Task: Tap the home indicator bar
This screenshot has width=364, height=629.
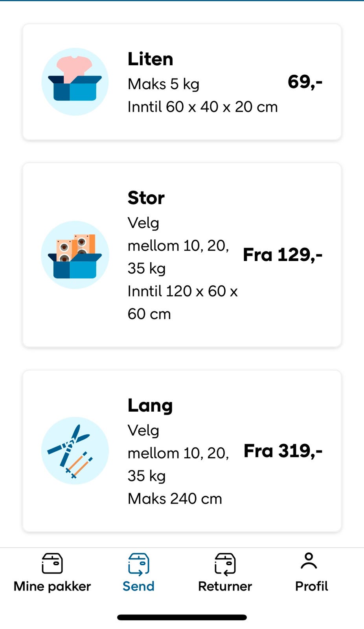Action: point(182,617)
